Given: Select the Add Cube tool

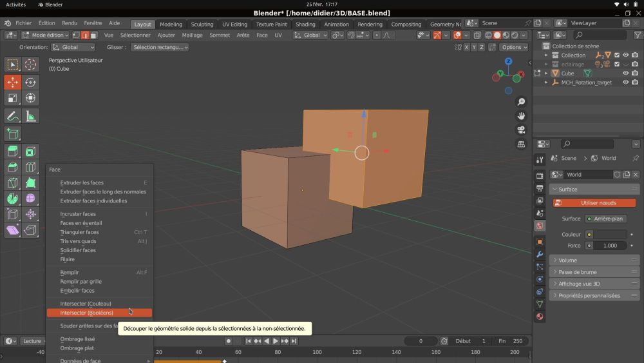Looking at the screenshot, I should pos(12,134).
